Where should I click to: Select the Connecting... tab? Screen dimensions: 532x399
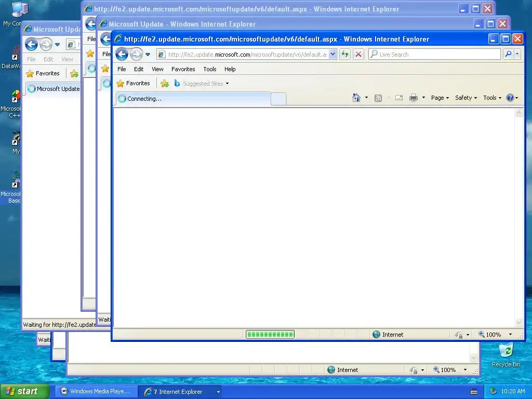click(193, 99)
